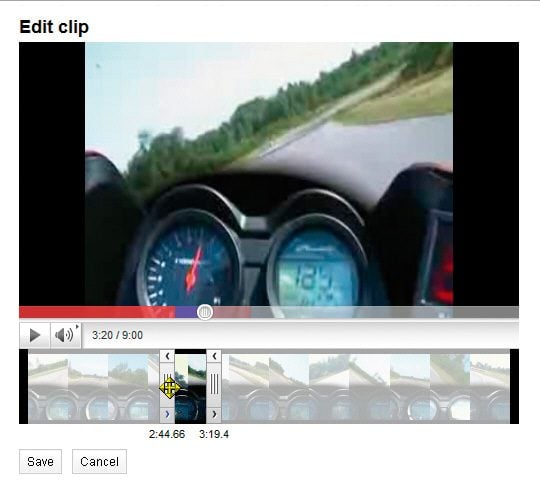This screenshot has height=493, width=540.
Task: Click the grip lines on the end trim handle
Action: [x=214, y=384]
